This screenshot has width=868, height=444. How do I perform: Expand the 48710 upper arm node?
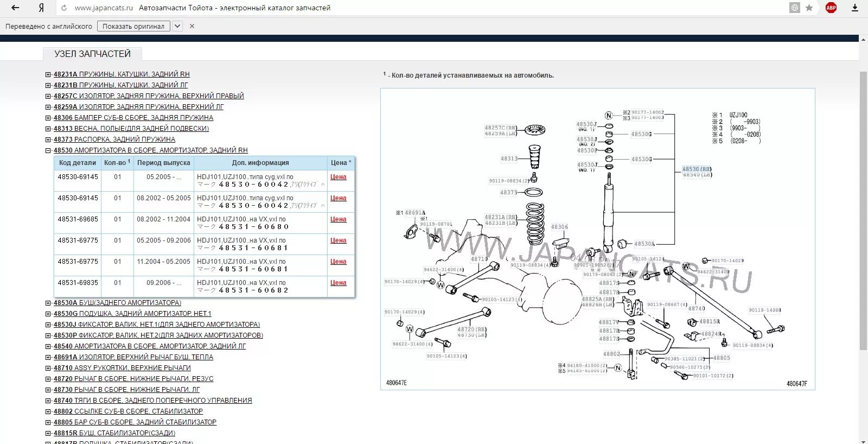pyautogui.click(x=48, y=368)
